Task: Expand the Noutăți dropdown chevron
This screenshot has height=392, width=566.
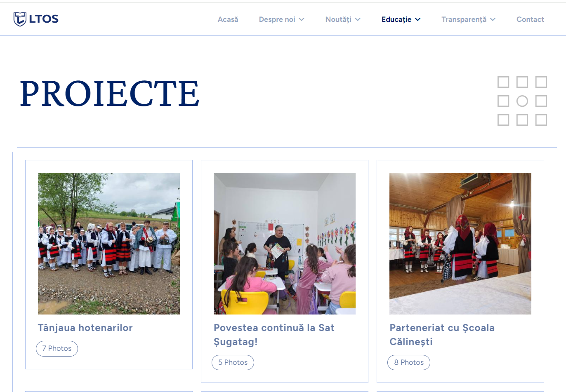Action: pos(358,19)
